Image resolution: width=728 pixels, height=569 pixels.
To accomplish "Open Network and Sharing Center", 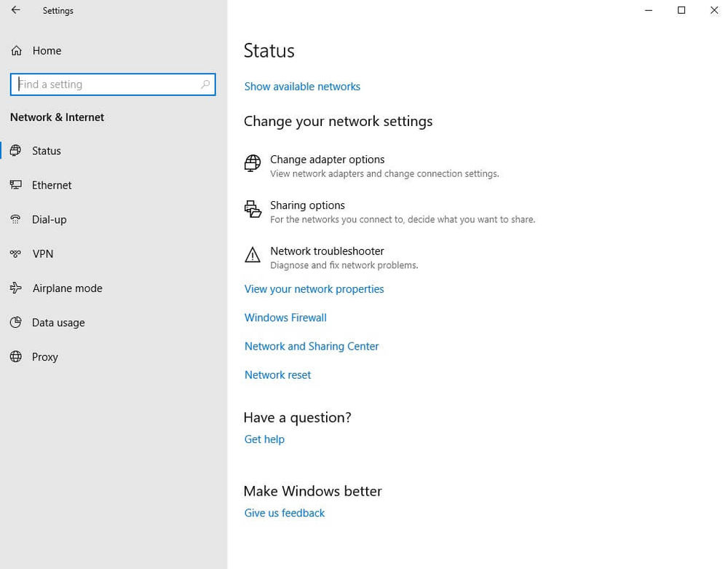I will 312,346.
